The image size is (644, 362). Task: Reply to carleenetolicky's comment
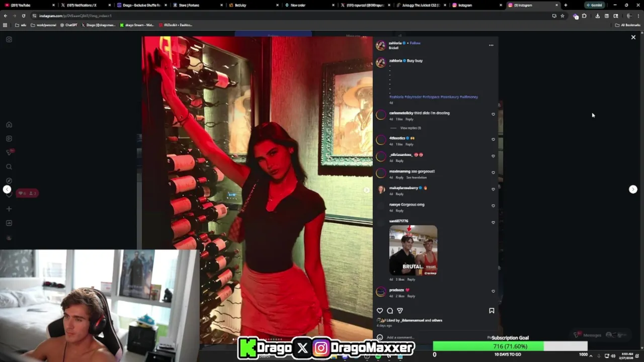pos(410,119)
